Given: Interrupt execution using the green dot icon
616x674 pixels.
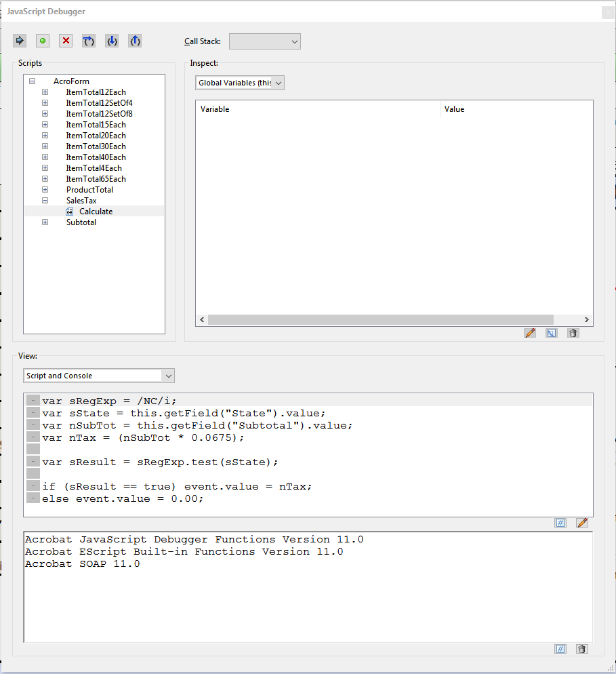Looking at the screenshot, I should (x=42, y=41).
